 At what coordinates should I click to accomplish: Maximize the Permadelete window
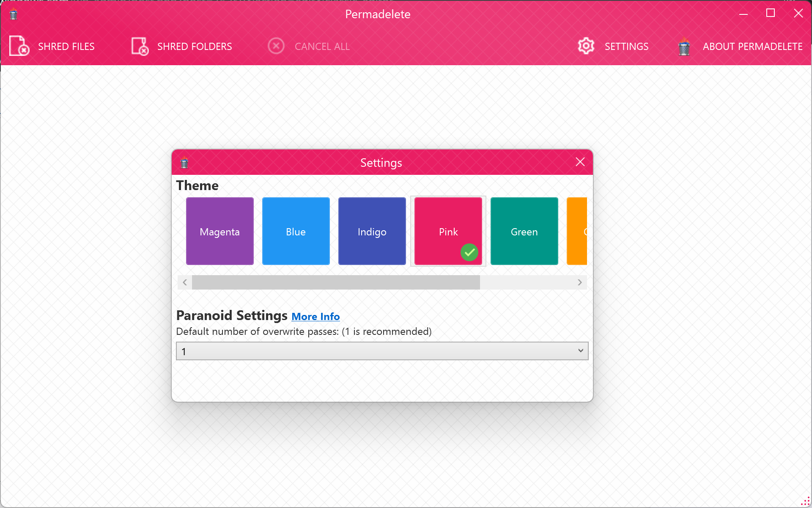[771, 14]
